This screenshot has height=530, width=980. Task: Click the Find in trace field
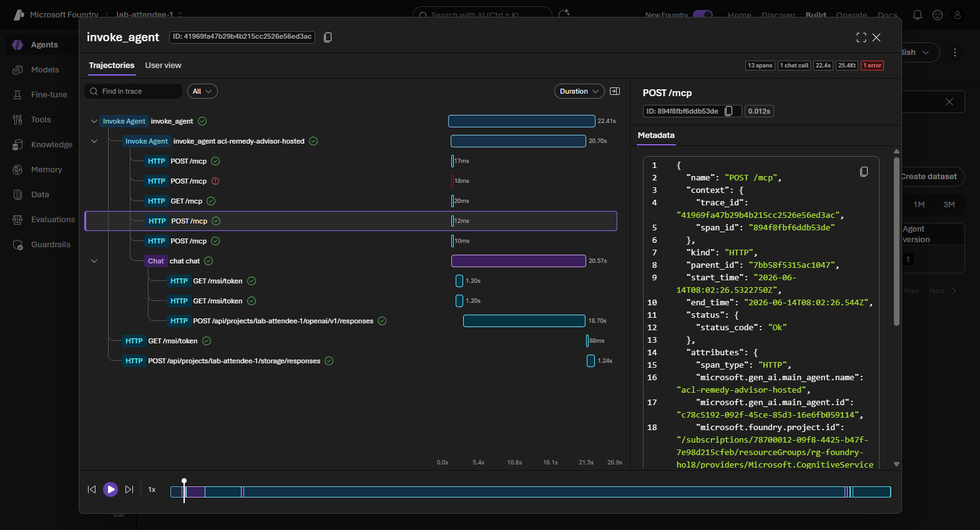(x=134, y=91)
